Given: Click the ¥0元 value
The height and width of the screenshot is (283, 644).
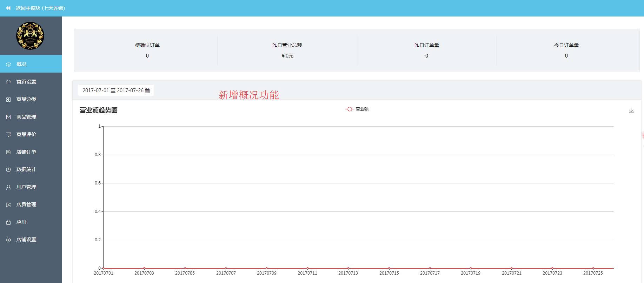Looking at the screenshot, I should (x=287, y=56).
